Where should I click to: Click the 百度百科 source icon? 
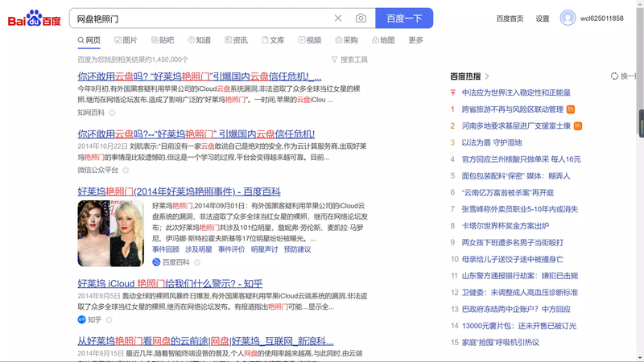click(x=156, y=262)
